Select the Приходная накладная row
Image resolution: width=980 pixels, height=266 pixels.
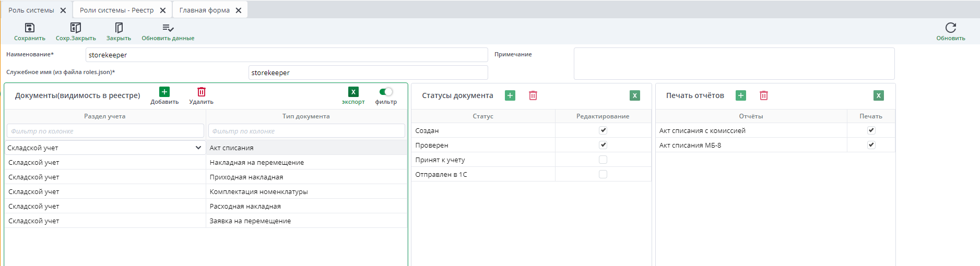click(x=246, y=177)
